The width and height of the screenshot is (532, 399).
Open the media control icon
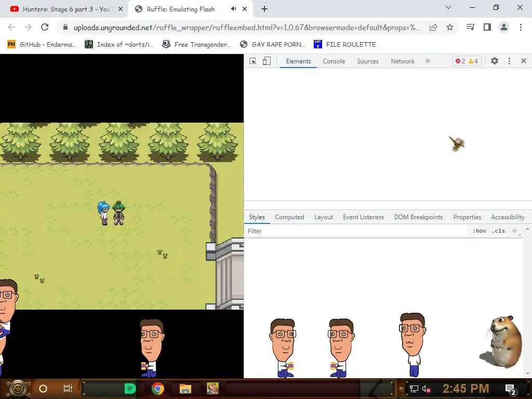470,27
